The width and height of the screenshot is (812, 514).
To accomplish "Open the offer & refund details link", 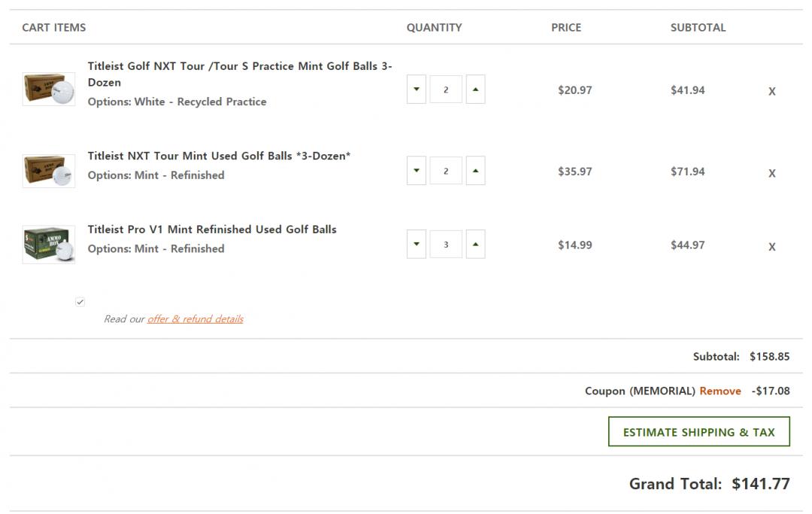I will [x=195, y=319].
